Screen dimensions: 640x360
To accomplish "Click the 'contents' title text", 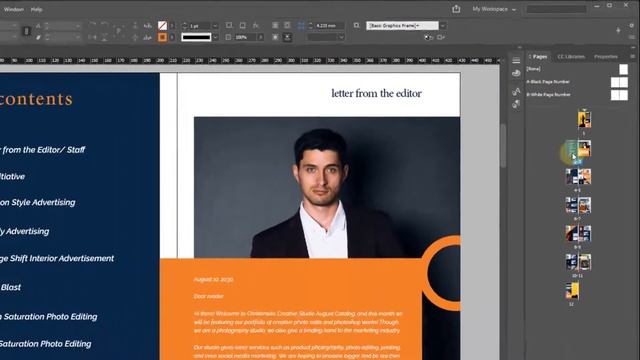I will tap(36, 99).
